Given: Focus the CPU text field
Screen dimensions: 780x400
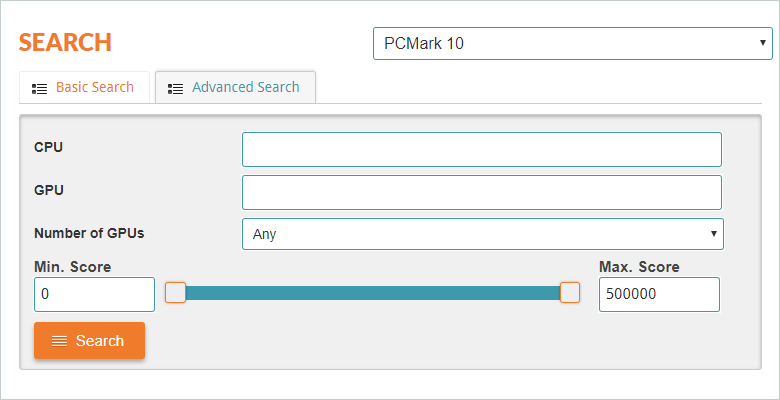Looking at the screenshot, I should tap(481, 149).
